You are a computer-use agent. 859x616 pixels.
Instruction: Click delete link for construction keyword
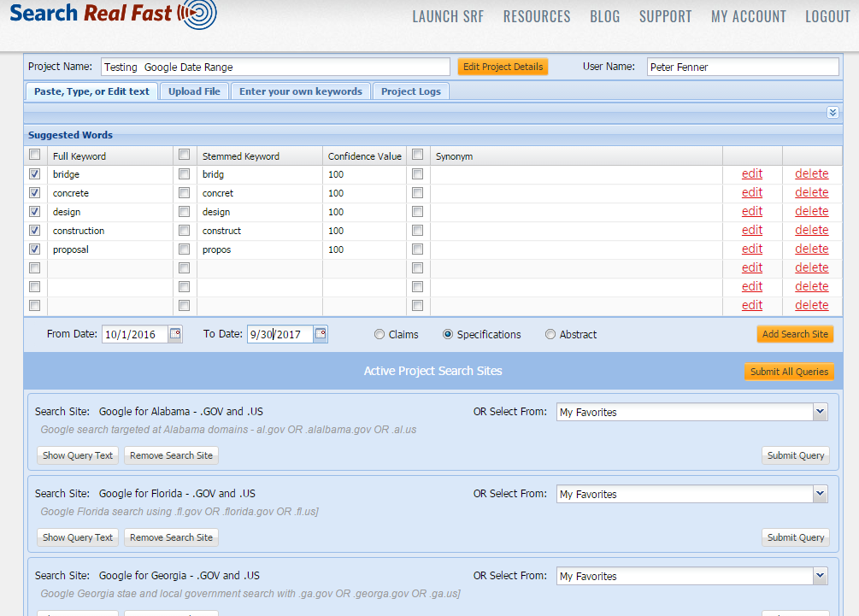pyautogui.click(x=811, y=230)
